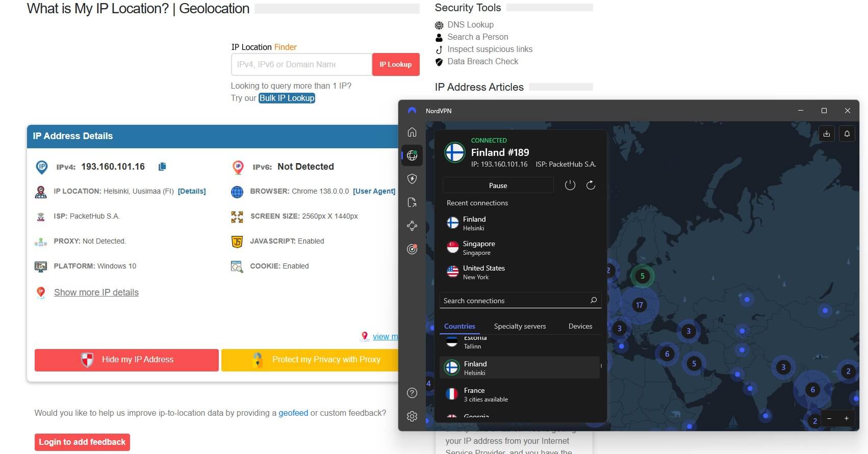Focus the IP lookup input field

[301, 65]
